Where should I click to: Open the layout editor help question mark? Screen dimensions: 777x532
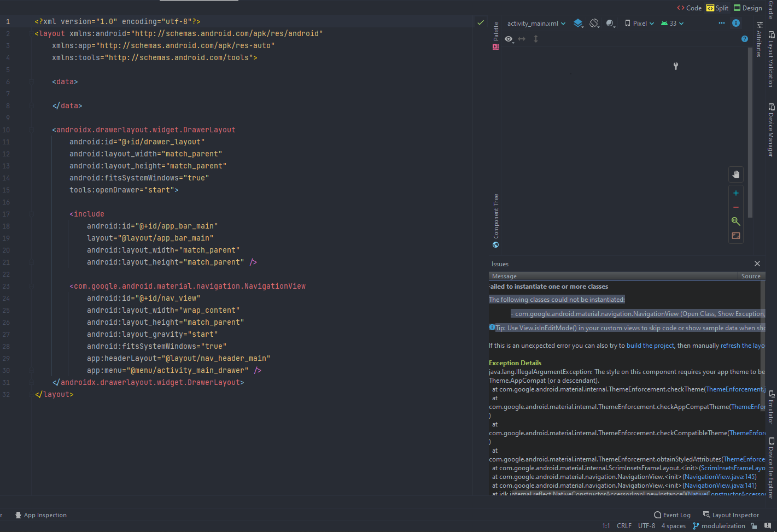[x=744, y=39]
